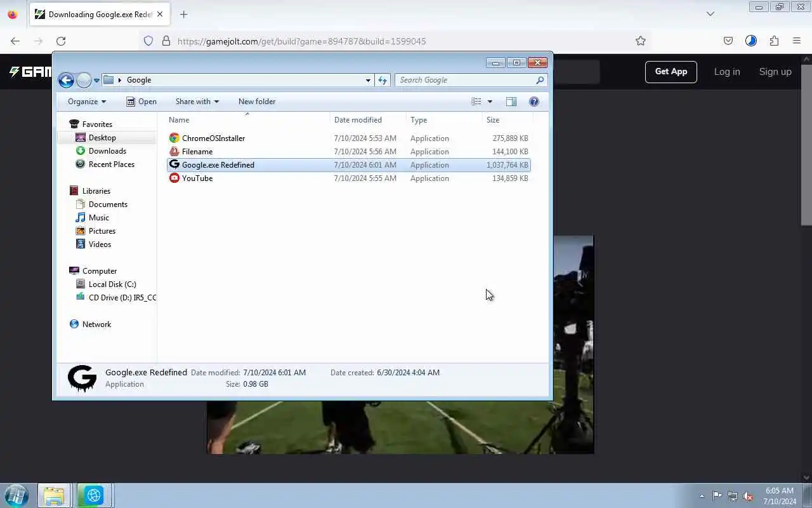Click the Explorer Forward navigation arrow
This screenshot has height=508, width=812.
coord(84,80)
